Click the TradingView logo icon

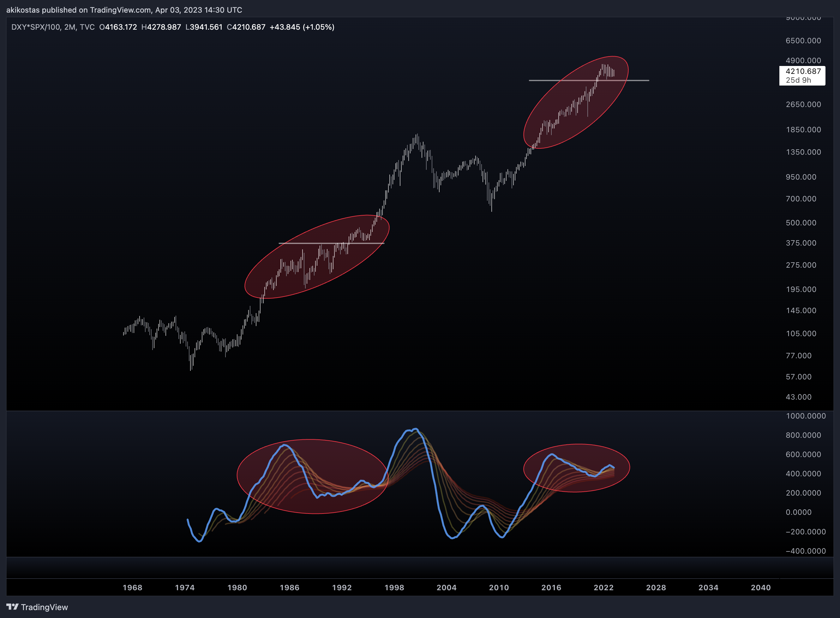[x=12, y=606]
